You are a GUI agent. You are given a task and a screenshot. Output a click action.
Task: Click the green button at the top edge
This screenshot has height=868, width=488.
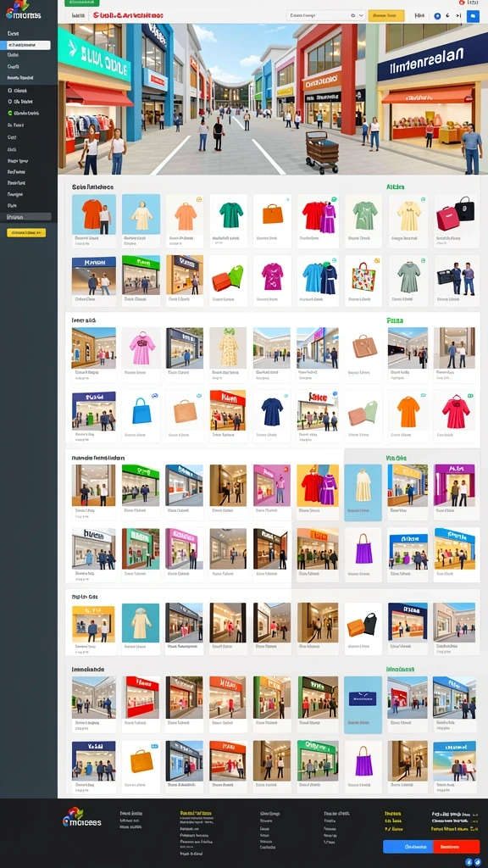click(82, 3)
